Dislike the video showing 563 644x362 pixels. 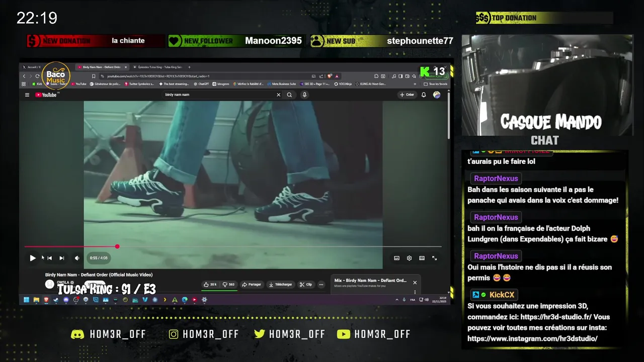228,285
